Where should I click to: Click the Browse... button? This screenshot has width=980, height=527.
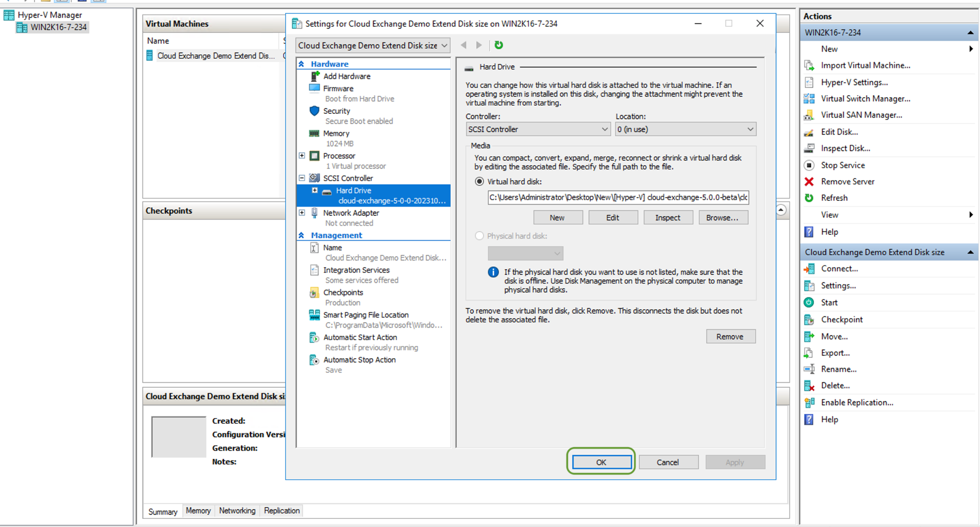[x=723, y=218]
